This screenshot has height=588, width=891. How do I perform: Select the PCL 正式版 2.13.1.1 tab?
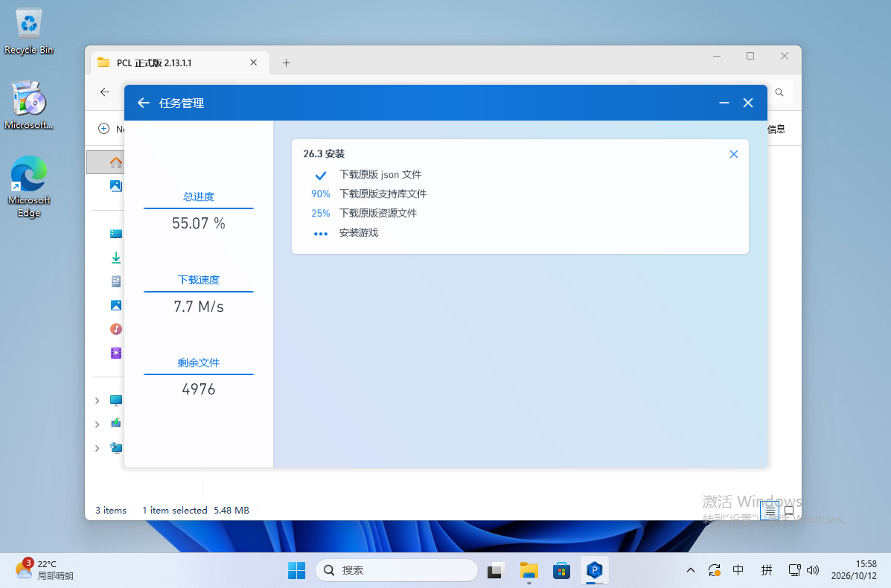tap(179, 63)
